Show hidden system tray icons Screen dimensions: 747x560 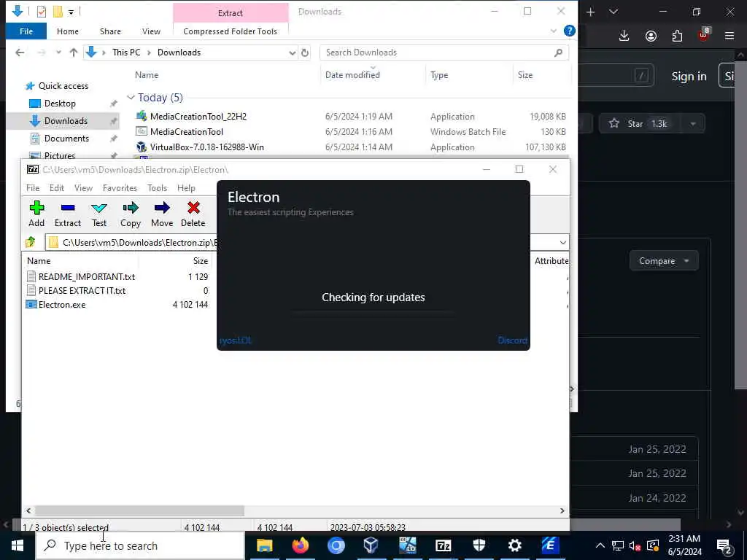[x=600, y=545]
